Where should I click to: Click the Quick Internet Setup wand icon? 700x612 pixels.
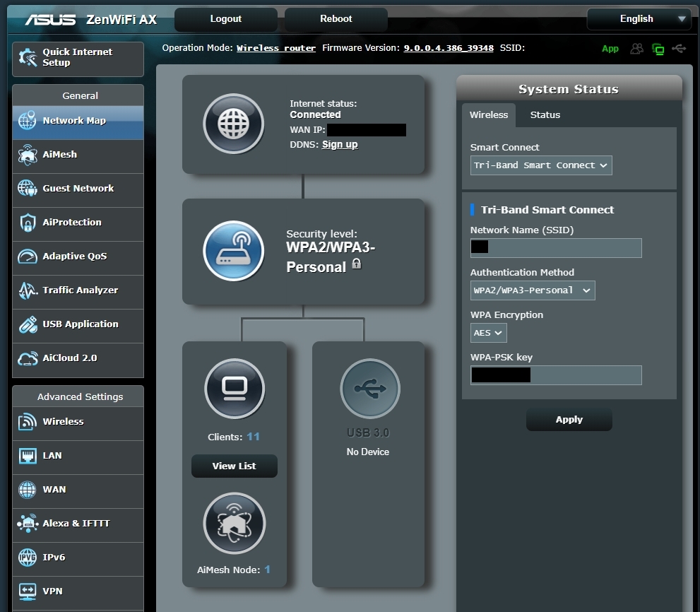click(x=28, y=58)
